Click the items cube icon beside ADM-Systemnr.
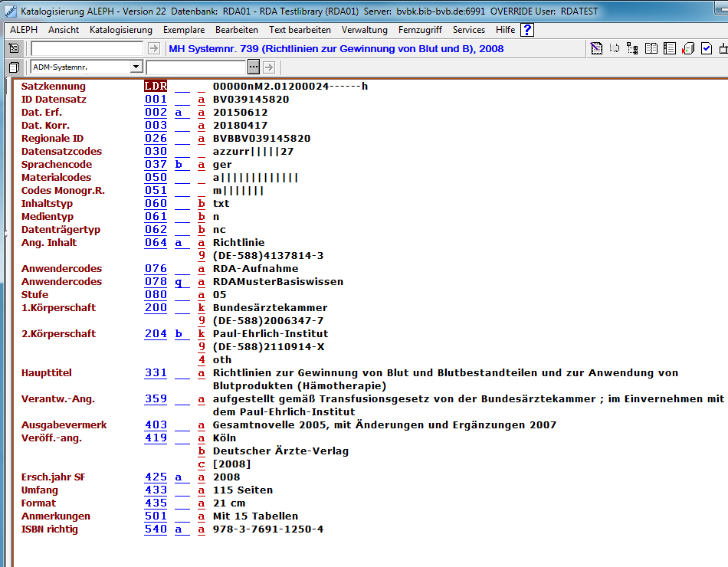The width and height of the screenshot is (728, 567). (x=14, y=67)
